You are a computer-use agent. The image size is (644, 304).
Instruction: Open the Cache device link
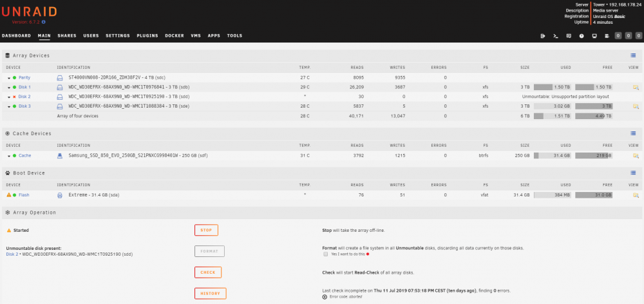pos(24,156)
